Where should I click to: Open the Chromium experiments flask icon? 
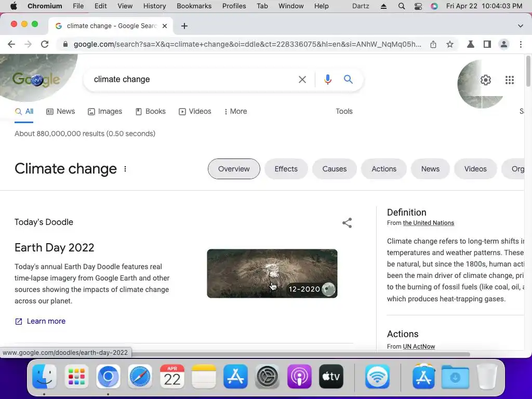pyautogui.click(x=471, y=44)
